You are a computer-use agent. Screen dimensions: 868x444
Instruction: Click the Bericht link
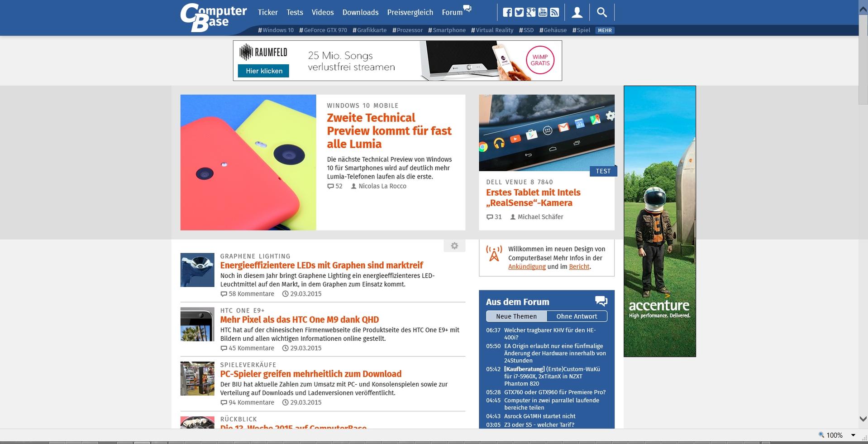point(579,267)
